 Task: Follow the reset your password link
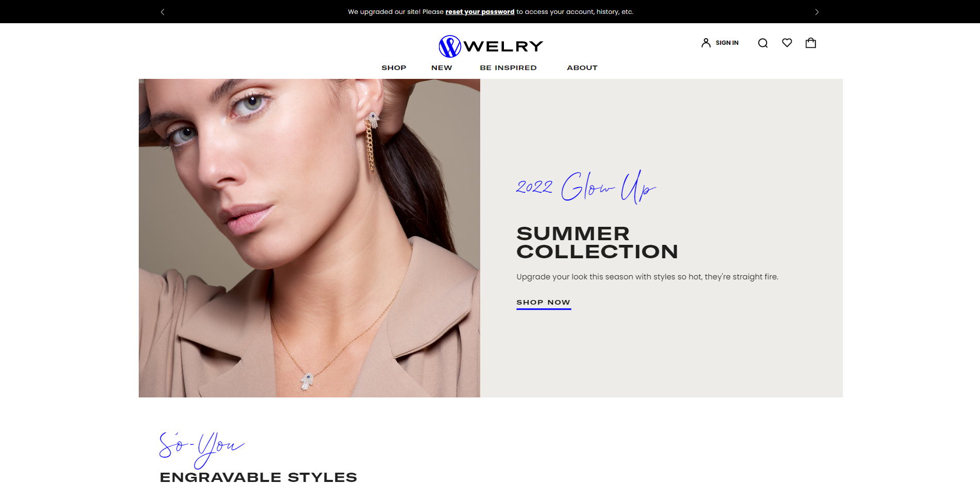(x=480, y=12)
